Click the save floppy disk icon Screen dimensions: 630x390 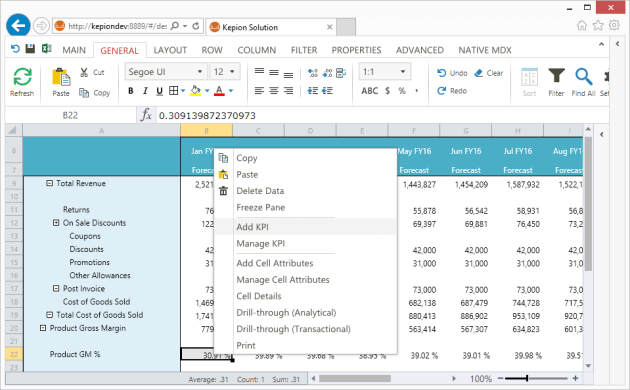coord(30,49)
